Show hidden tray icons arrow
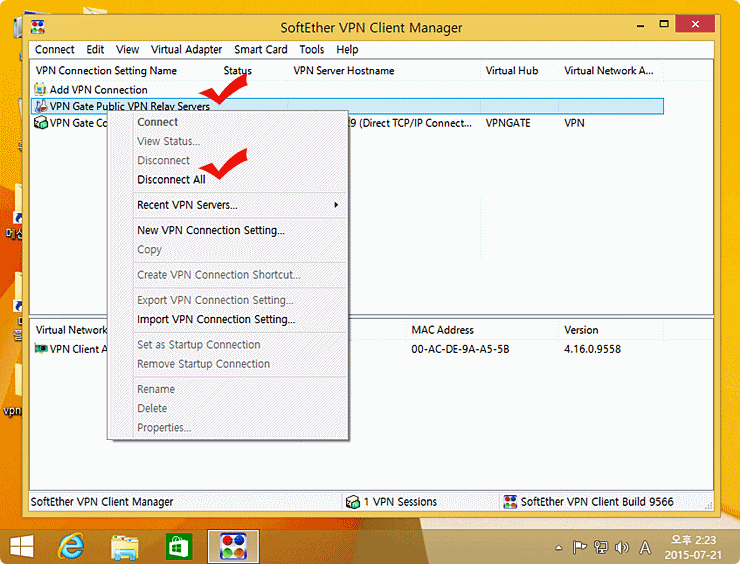Viewport: 740px width, 564px height. click(559, 548)
